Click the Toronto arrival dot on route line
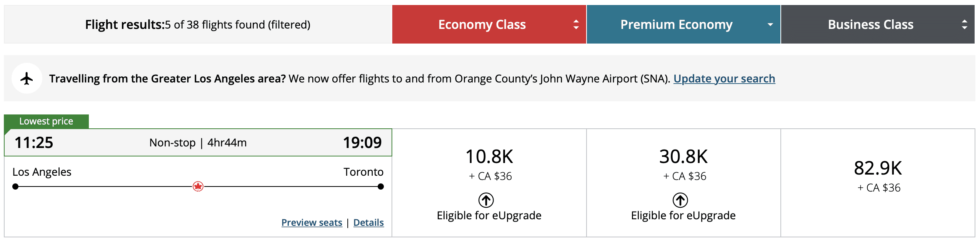 click(x=381, y=187)
